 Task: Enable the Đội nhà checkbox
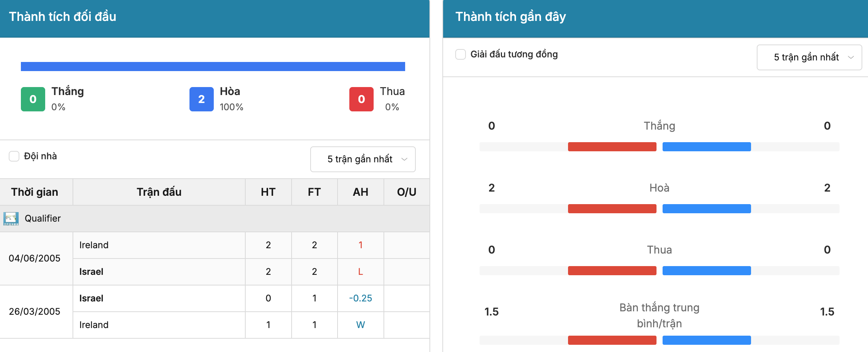14,156
